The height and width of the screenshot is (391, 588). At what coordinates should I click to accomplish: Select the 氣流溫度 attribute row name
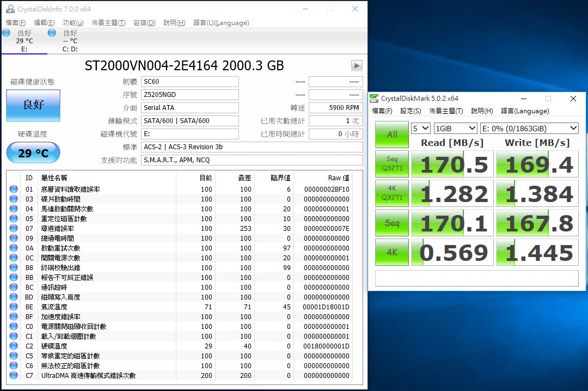coord(54,307)
